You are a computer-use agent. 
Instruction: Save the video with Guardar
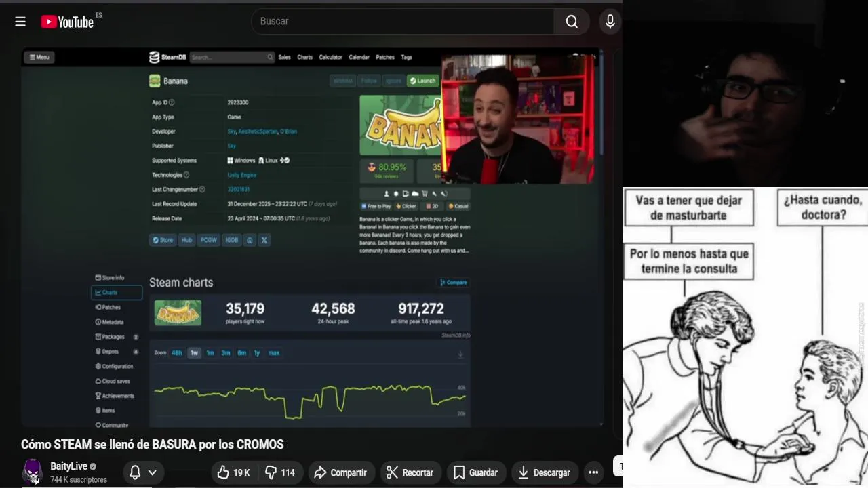[475, 472]
